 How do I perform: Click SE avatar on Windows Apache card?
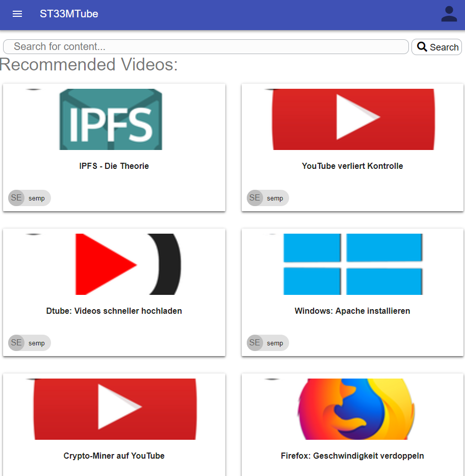pyautogui.click(x=255, y=343)
